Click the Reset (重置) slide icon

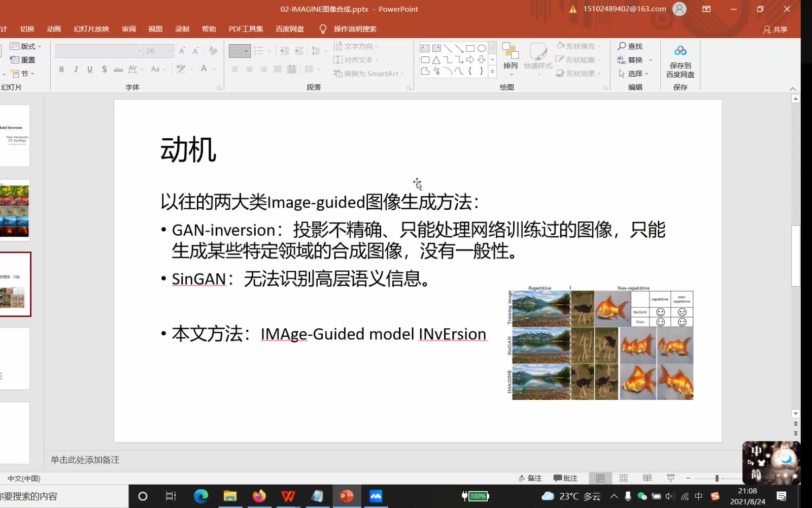pyautogui.click(x=15, y=60)
